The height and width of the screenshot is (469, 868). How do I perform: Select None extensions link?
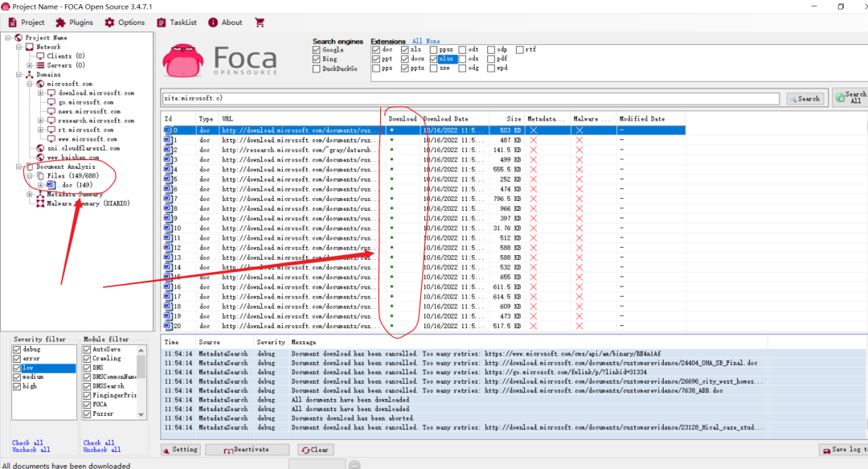433,41
